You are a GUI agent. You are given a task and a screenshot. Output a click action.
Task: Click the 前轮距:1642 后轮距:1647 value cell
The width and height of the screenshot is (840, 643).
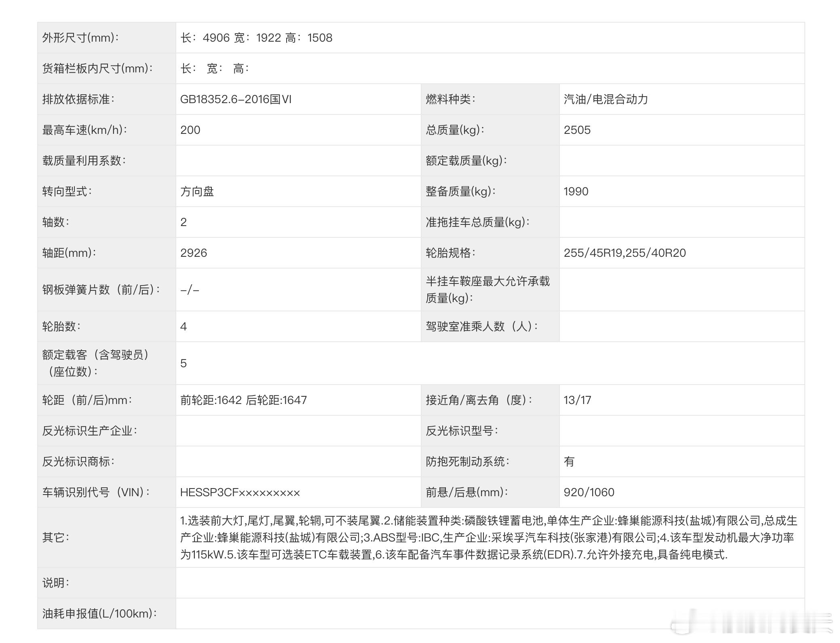[x=243, y=400]
